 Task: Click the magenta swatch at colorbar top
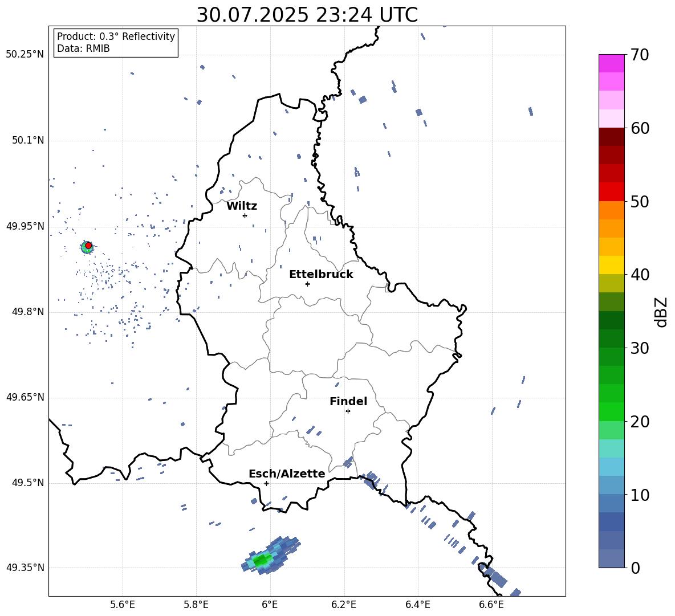point(611,63)
